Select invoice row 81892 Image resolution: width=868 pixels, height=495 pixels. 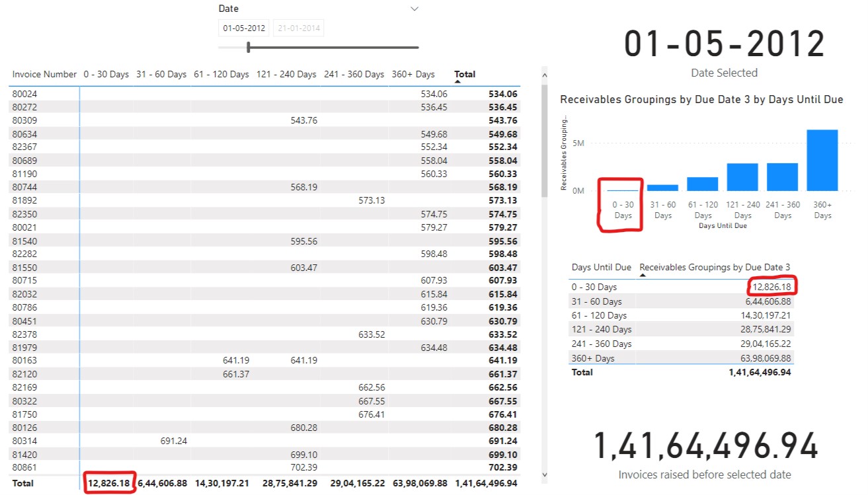click(265, 200)
